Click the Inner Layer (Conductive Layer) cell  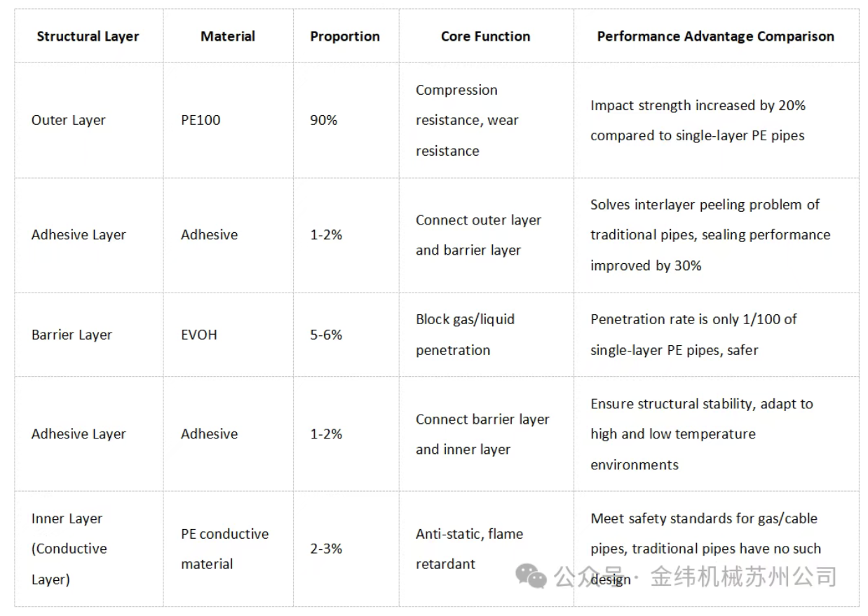pos(69,549)
